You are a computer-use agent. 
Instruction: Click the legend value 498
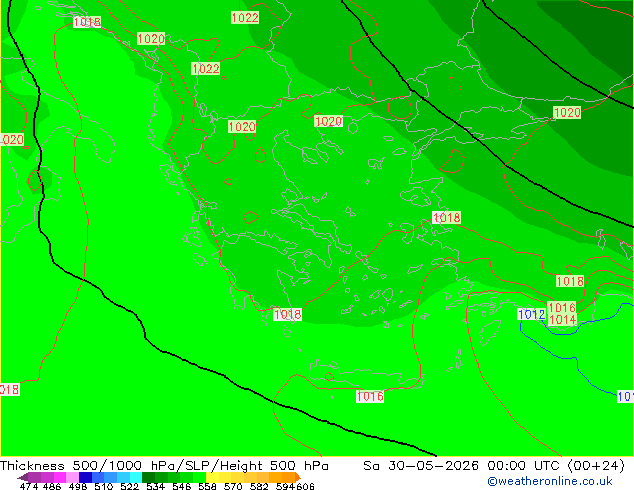coord(78,486)
